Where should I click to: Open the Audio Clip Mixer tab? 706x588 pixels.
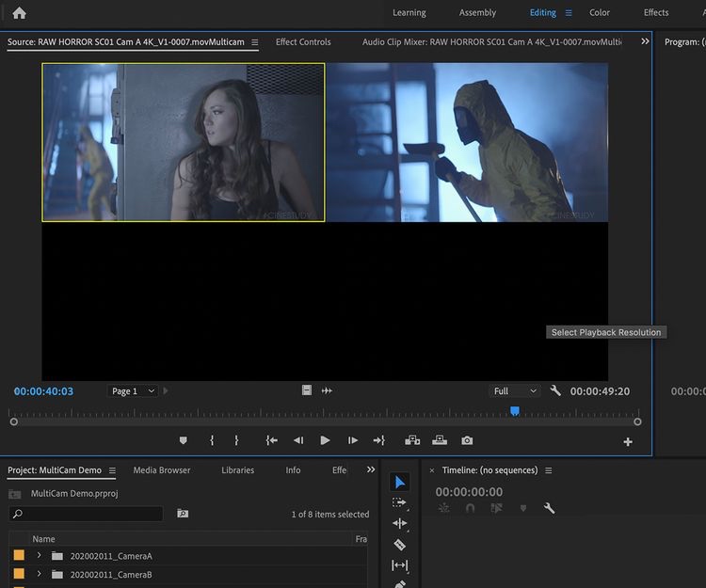click(x=491, y=41)
